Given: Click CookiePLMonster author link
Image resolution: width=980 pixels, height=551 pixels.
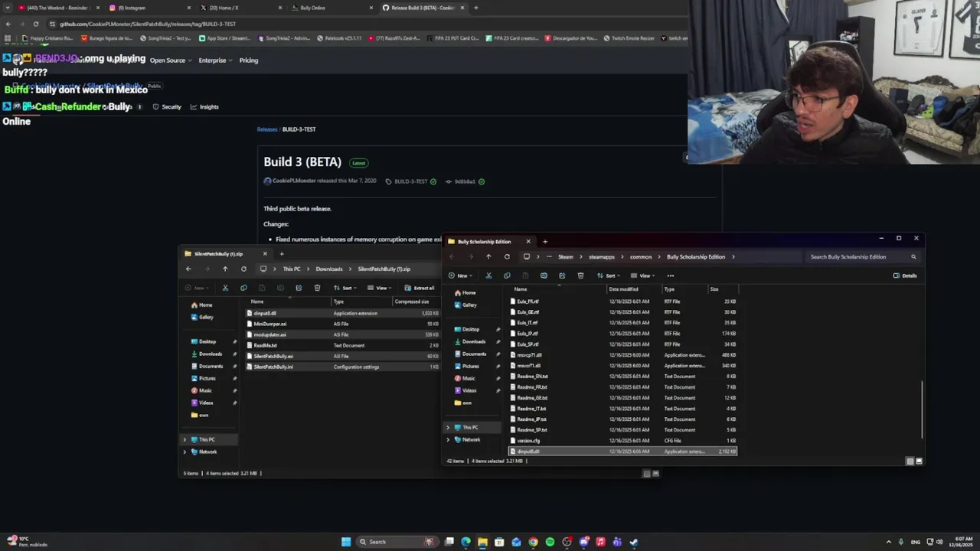Looking at the screenshot, I should click(x=293, y=181).
